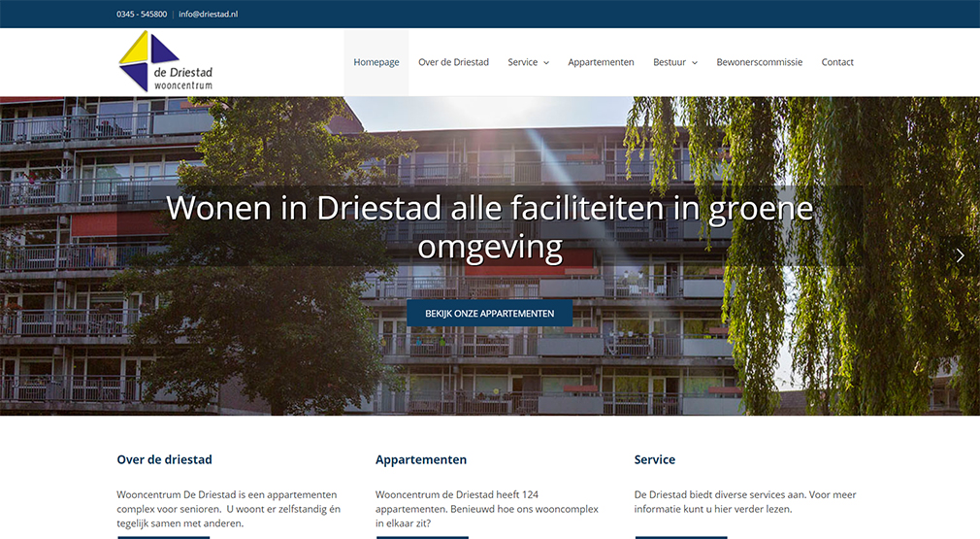Click the Appartementen section heading
The image size is (980, 539).
[x=421, y=459]
